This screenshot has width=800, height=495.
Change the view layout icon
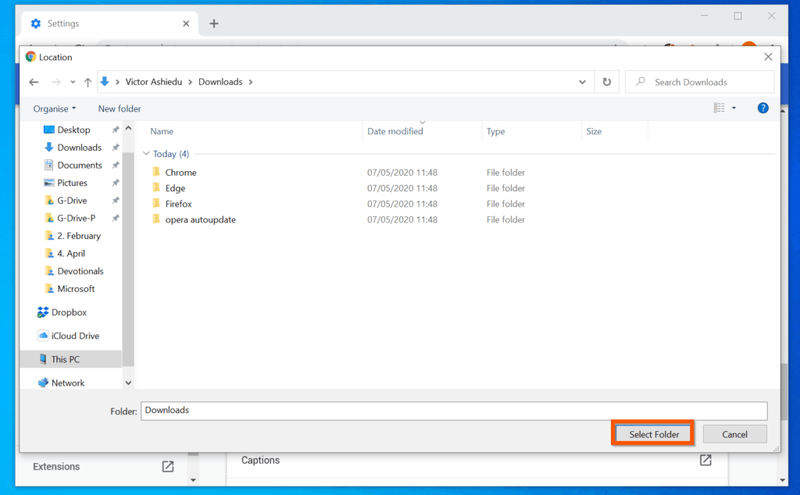click(x=719, y=108)
